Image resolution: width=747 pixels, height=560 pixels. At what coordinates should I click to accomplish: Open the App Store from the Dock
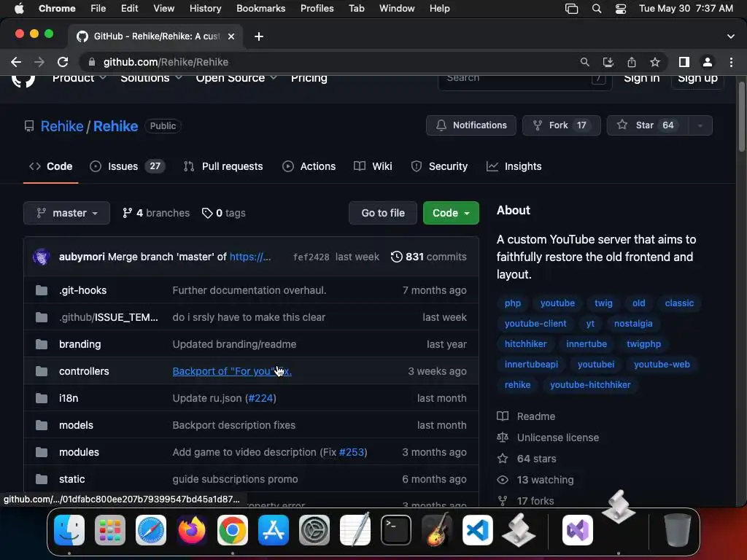click(x=274, y=529)
